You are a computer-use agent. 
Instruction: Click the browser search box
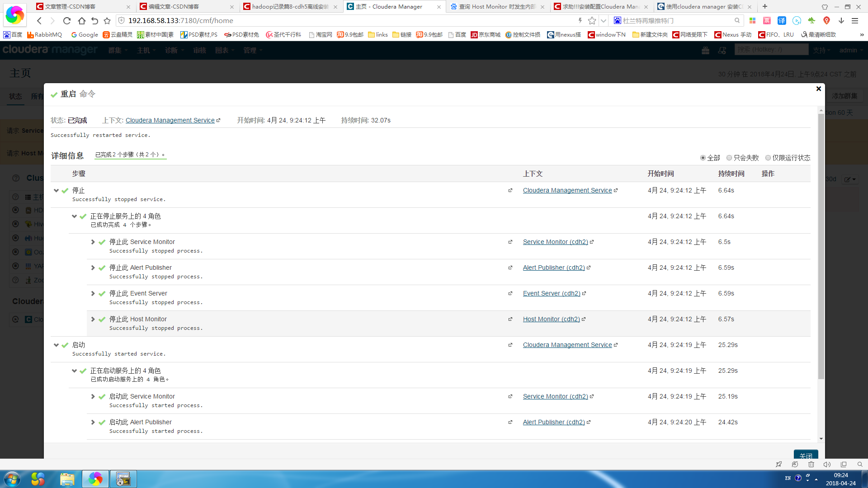coord(676,21)
